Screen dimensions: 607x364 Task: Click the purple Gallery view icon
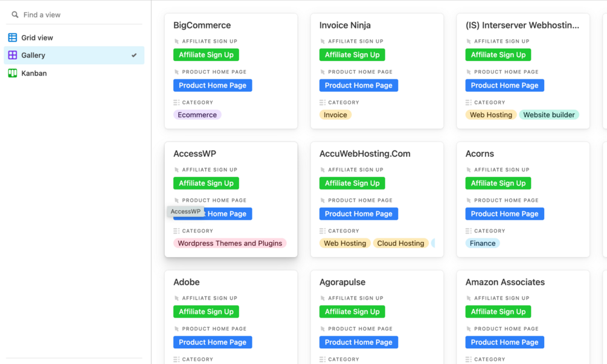pos(13,56)
